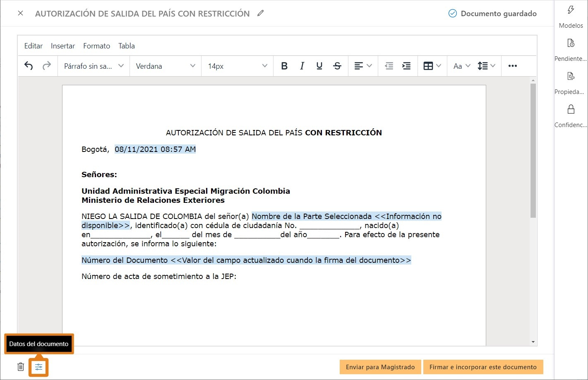This screenshot has width=588, height=380.
Task: Open the Insertar menu
Action: (63, 46)
